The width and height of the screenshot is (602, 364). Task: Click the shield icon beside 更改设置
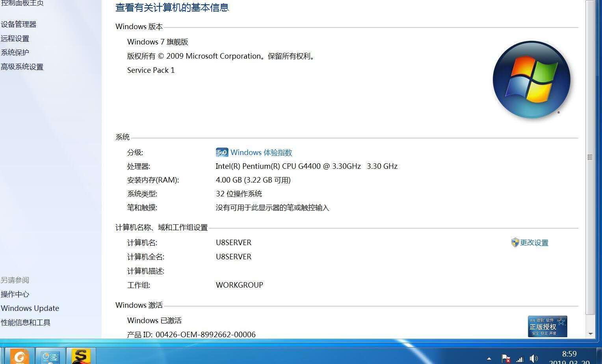tap(515, 242)
